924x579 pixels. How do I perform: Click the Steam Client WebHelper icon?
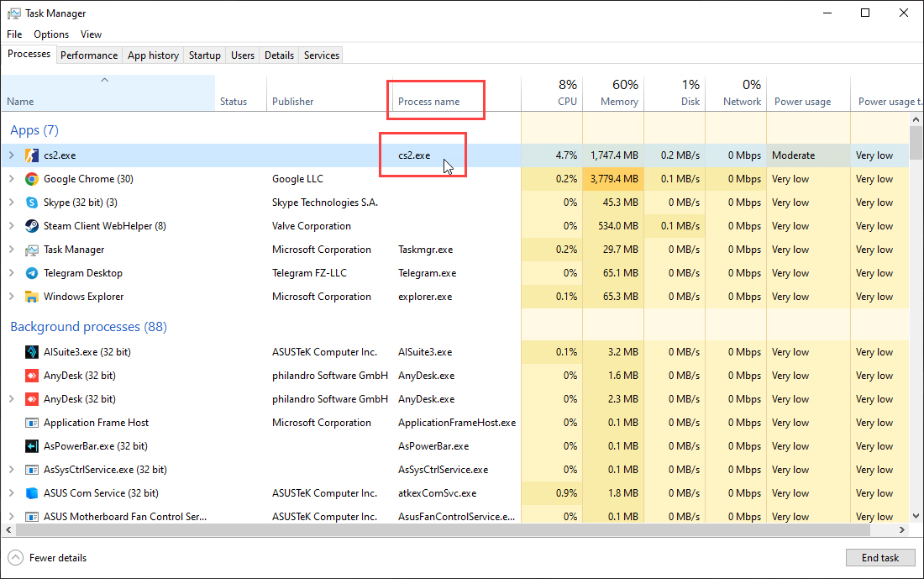tap(32, 226)
